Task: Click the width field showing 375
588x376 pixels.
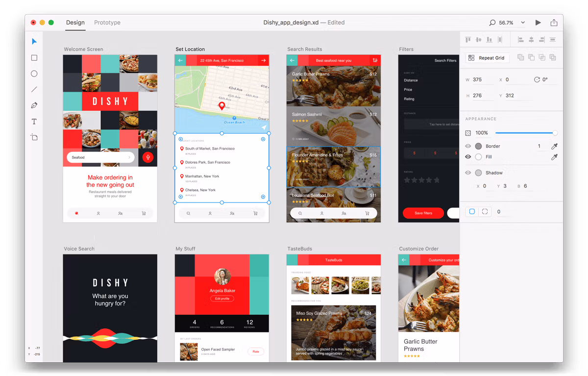Action: (x=483, y=79)
